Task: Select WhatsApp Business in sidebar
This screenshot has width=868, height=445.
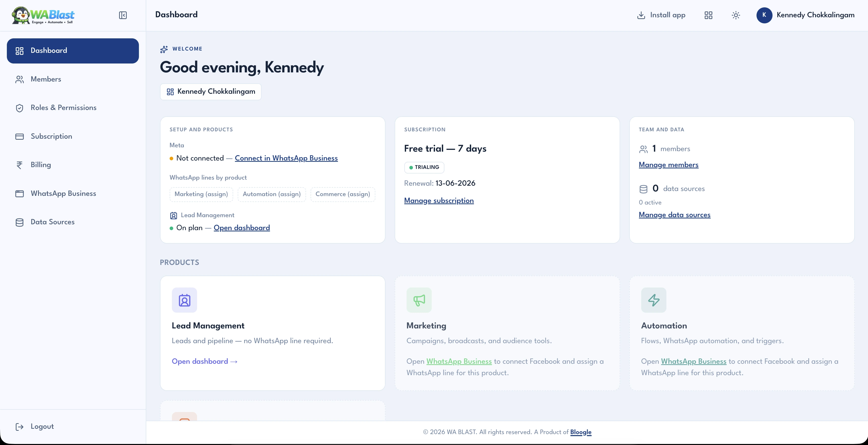Action: (73, 194)
